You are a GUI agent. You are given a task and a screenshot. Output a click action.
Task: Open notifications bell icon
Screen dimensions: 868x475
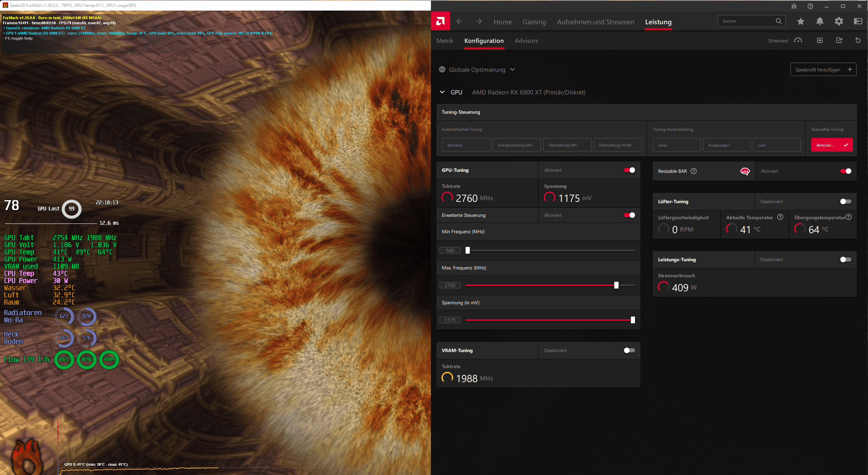coord(820,22)
